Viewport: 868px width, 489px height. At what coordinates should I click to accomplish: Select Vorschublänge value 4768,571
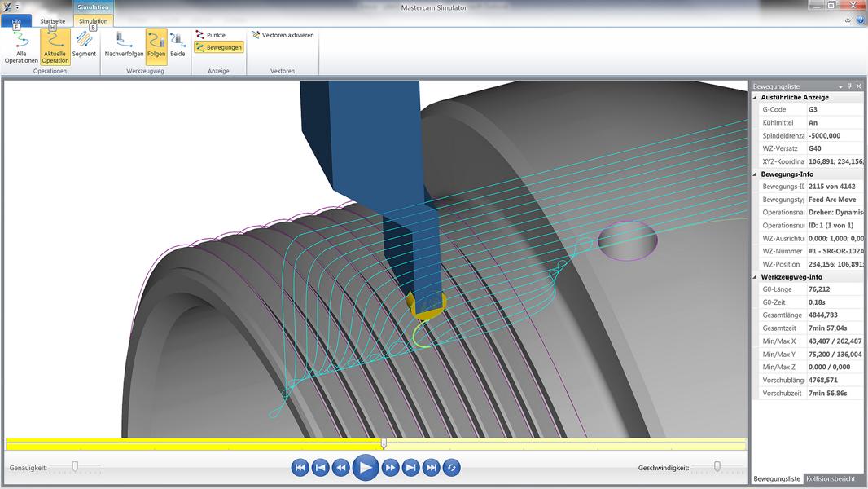(822, 380)
